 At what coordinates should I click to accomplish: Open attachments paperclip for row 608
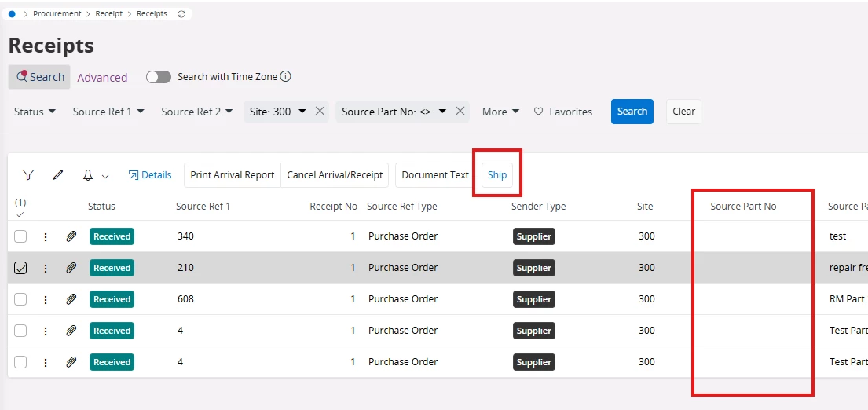(x=71, y=299)
